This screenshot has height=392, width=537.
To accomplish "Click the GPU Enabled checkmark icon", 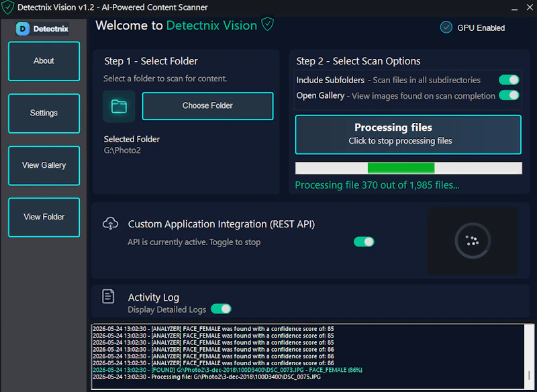I will pos(446,28).
